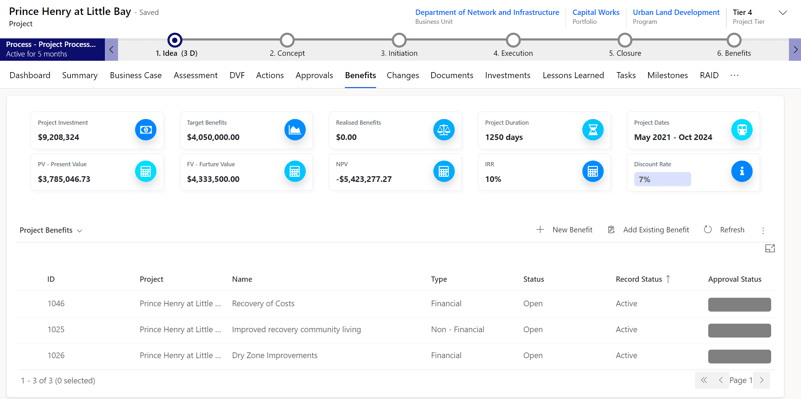Click the Discount Rate 7% field

point(663,179)
